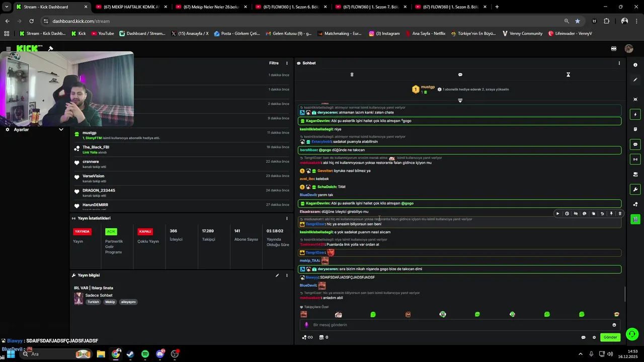Open the info icon in right sidebar
644x362 pixels.
click(635, 65)
